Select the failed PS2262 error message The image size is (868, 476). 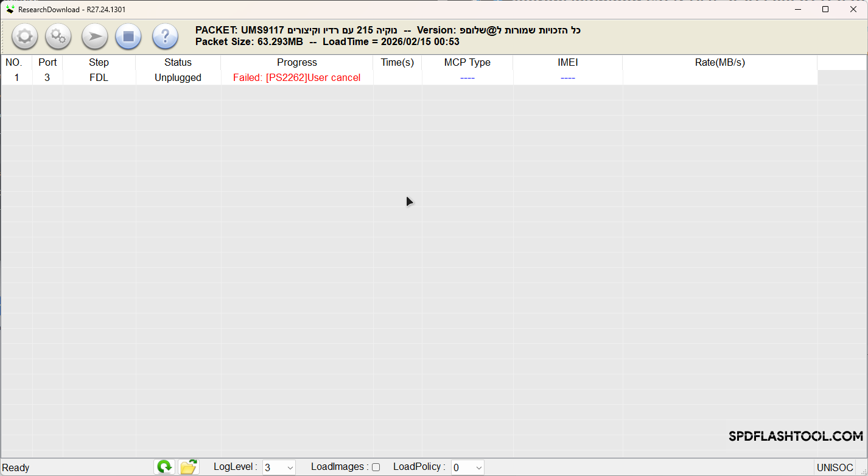[x=297, y=77]
